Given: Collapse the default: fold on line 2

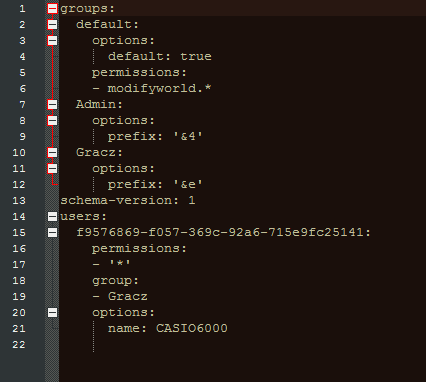Looking at the screenshot, I should (x=52, y=25).
